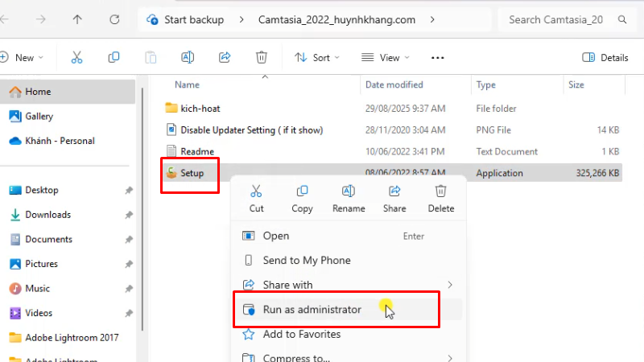Click the pin icon next to Downloads

point(129,215)
